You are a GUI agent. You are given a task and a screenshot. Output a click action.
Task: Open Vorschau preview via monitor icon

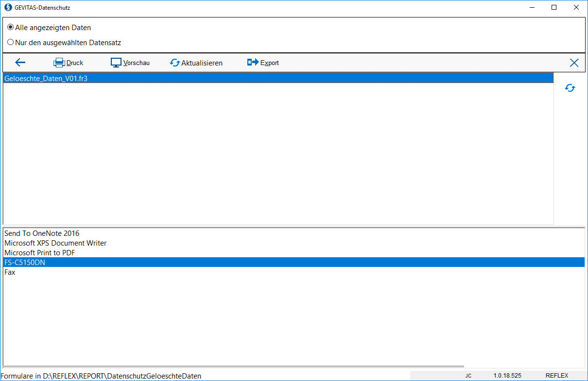coord(116,63)
